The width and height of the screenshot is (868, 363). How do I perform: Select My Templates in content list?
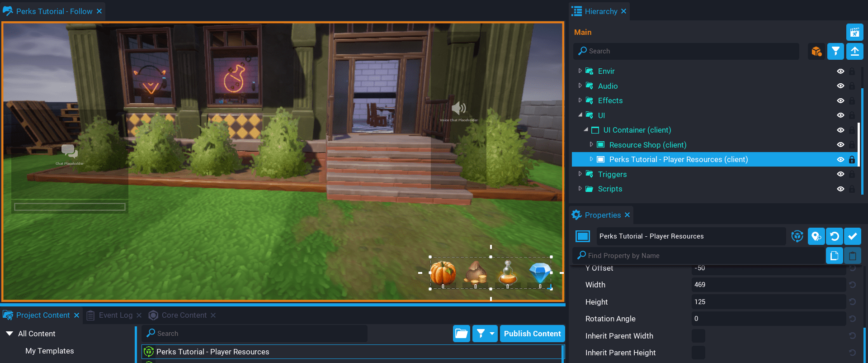click(49, 351)
